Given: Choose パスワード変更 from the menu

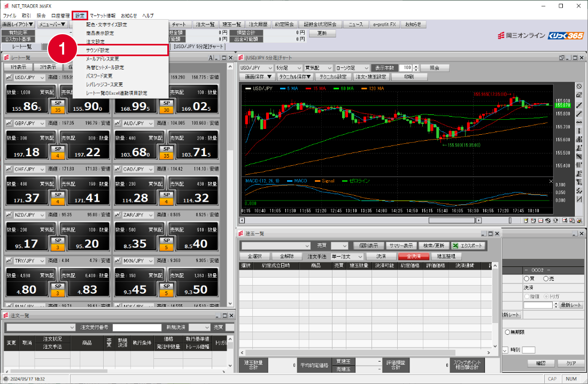Looking at the screenshot, I should click(x=99, y=76).
